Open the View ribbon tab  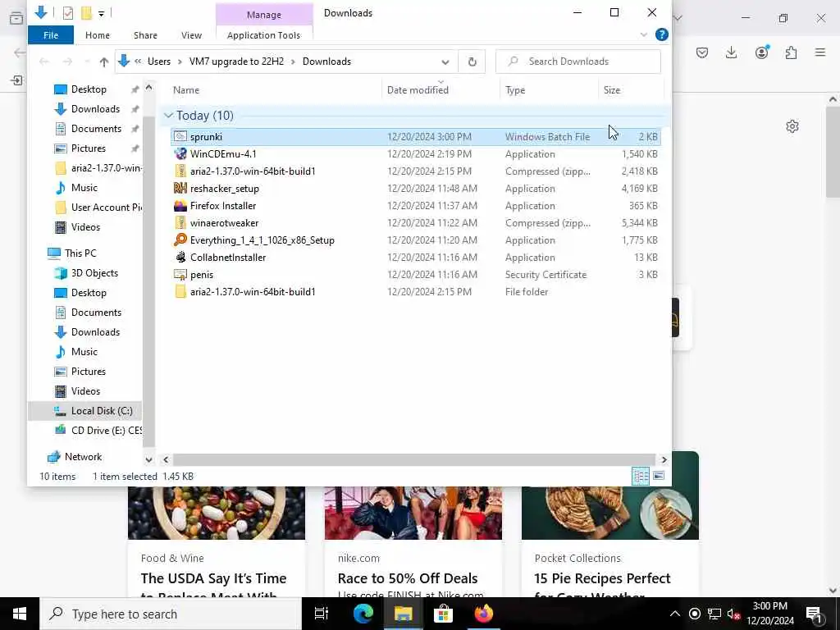pos(191,34)
